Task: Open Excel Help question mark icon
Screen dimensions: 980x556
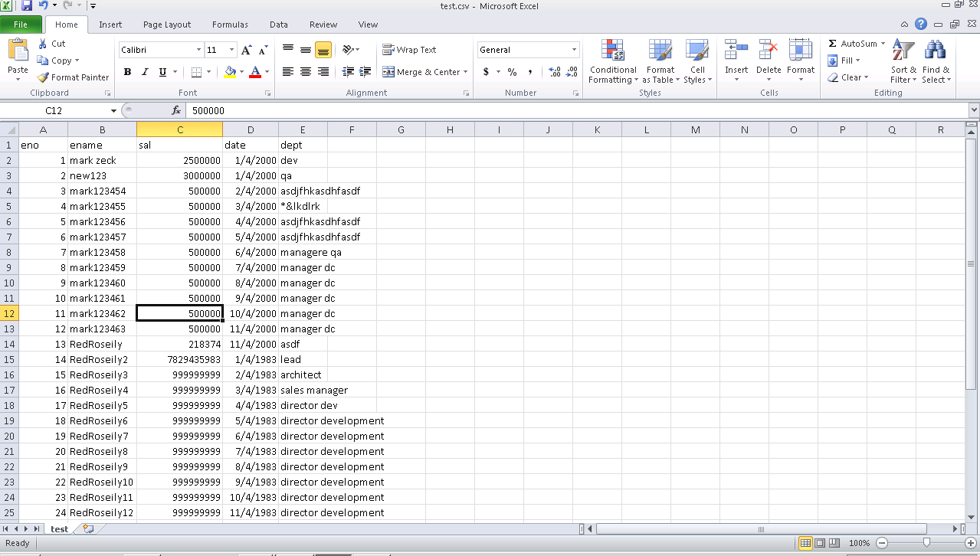Action: click(922, 25)
